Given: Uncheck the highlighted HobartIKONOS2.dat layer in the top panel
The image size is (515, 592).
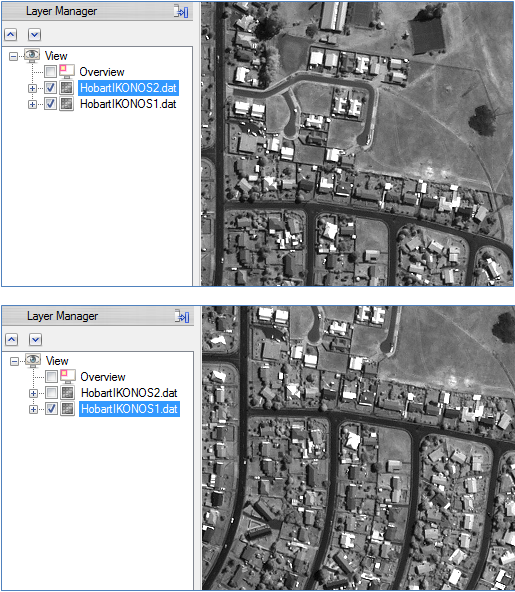Looking at the screenshot, I should coord(51,88).
